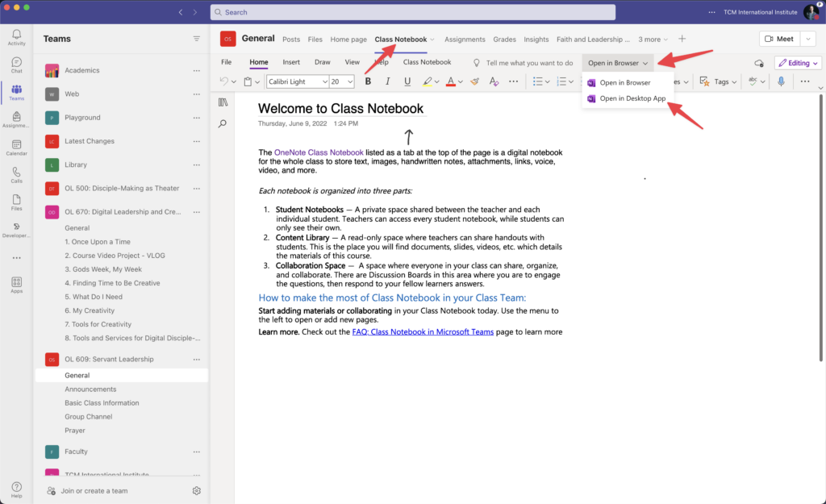Open the OL 500: Disciple-Making as Theater team

tap(122, 189)
